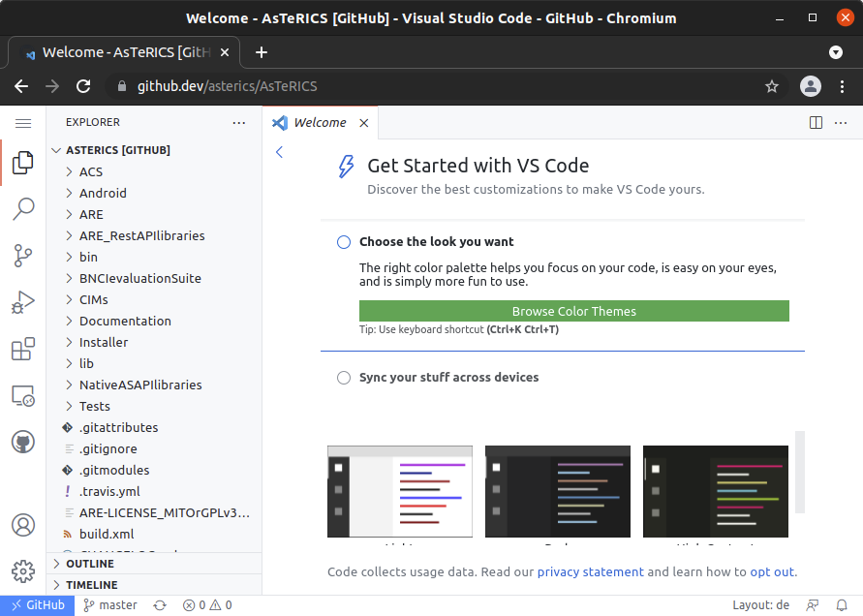
Task: Close the Welcome editor tab
Action: (x=364, y=123)
